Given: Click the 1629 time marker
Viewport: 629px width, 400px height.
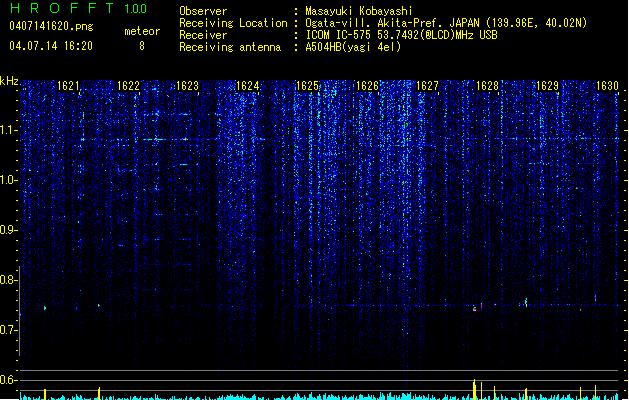Looking at the screenshot, I should point(547,86).
